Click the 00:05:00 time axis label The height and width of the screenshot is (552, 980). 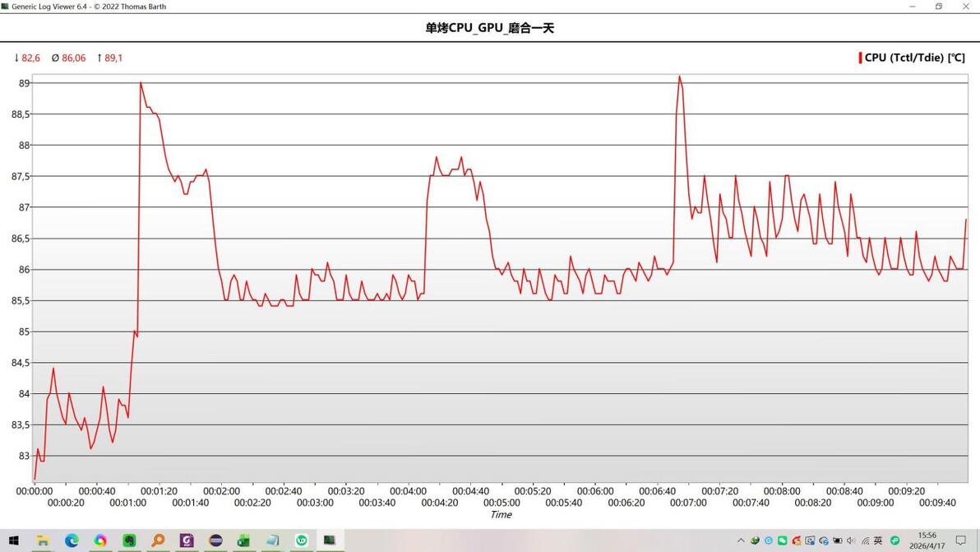(x=502, y=503)
